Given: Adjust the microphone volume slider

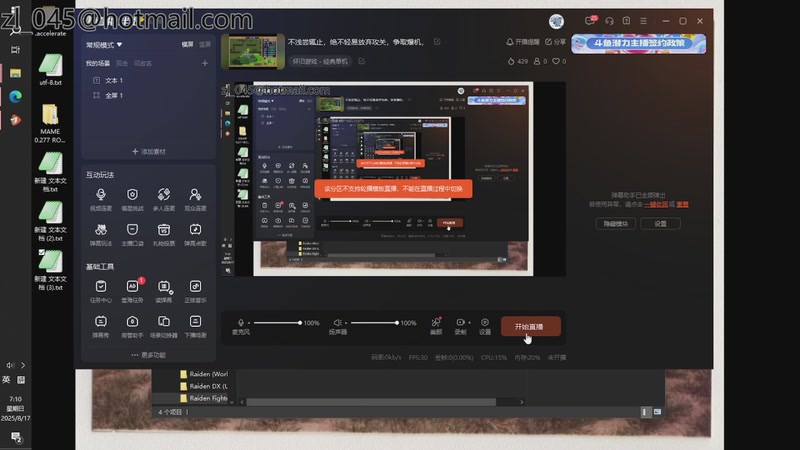Looking at the screenshot, I should click(277, 323).
